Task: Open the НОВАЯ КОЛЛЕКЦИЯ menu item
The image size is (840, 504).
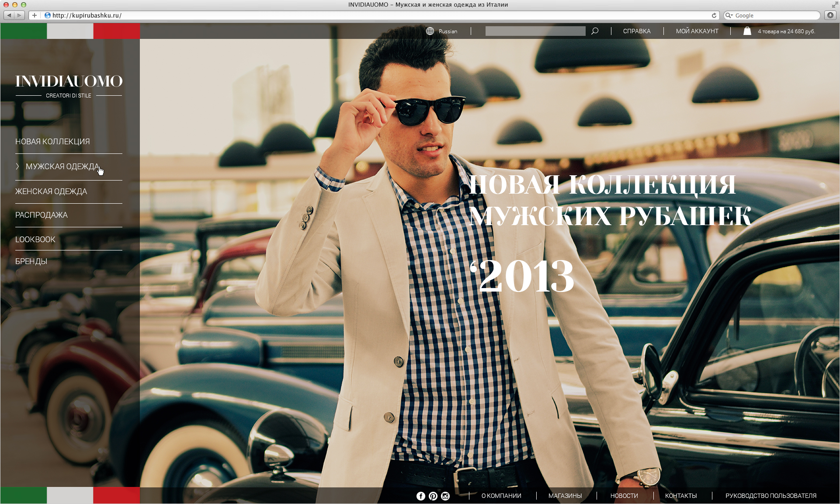Action: (x=52, y=142)
